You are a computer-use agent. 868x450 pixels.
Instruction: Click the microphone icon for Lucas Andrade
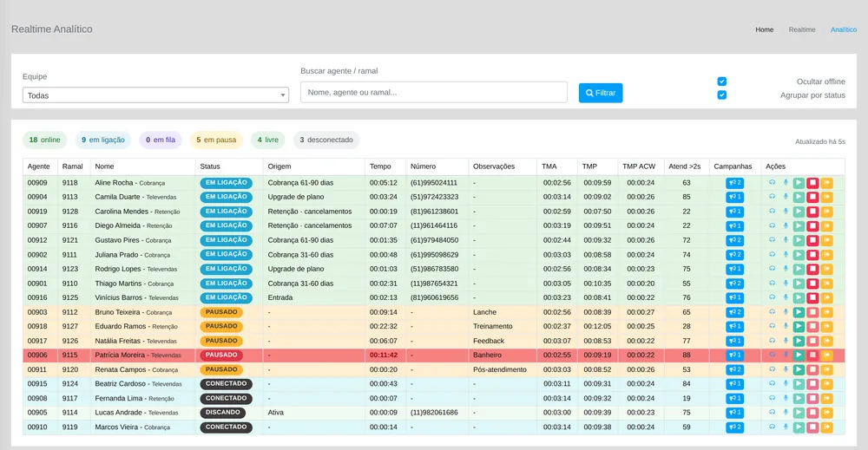tap(785, 413)
